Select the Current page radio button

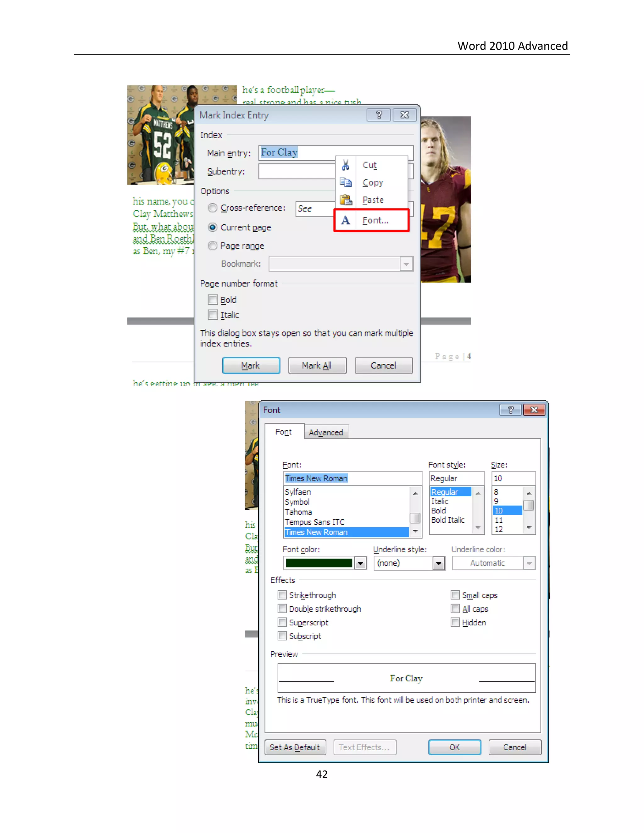pos(213,227)
